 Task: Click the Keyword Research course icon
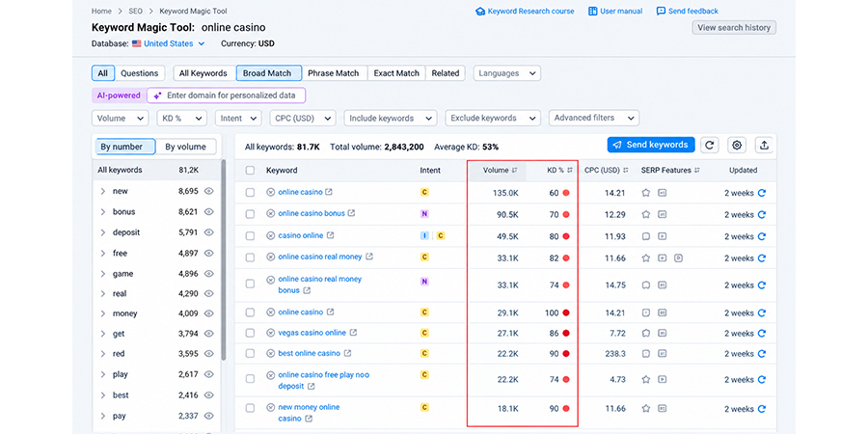click(x=480, y=11)
